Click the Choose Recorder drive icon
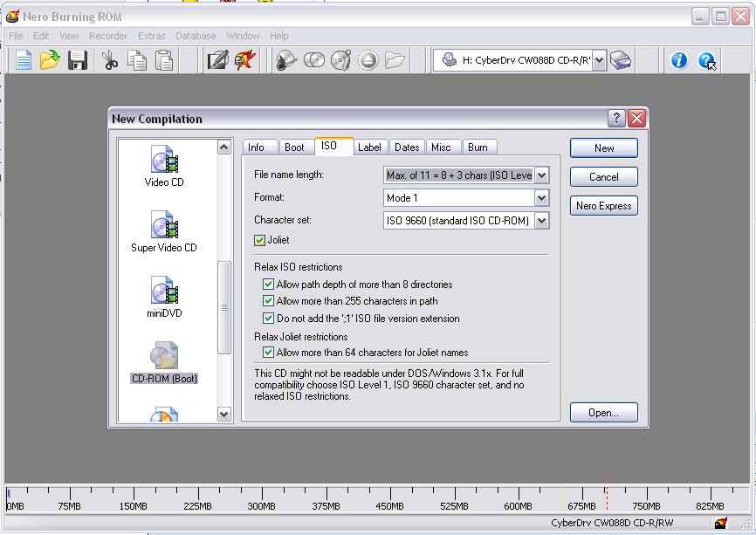This screenshot has width=756, height=535. coord(621,60)
